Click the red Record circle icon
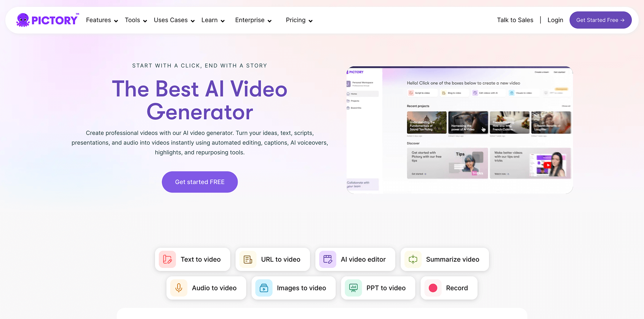This screenshot has height=319, width=644. coord(433,288)
